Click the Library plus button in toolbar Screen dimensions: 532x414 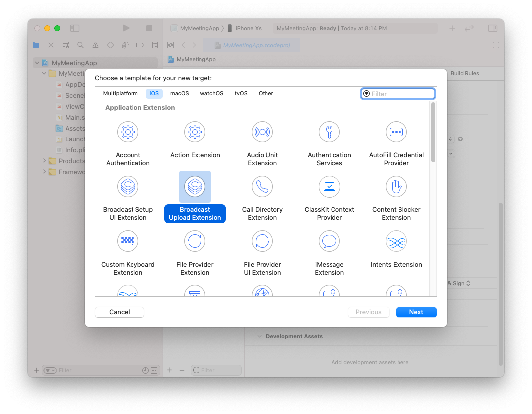pyautogui.click(x=452, y=28)
